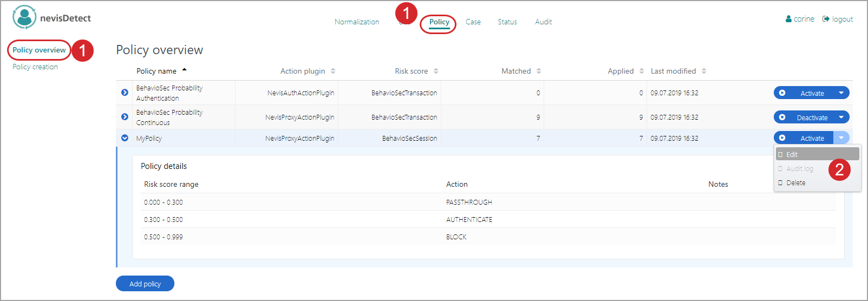
Task: Switch to the Normalization tab
Action: click(356, 22)
